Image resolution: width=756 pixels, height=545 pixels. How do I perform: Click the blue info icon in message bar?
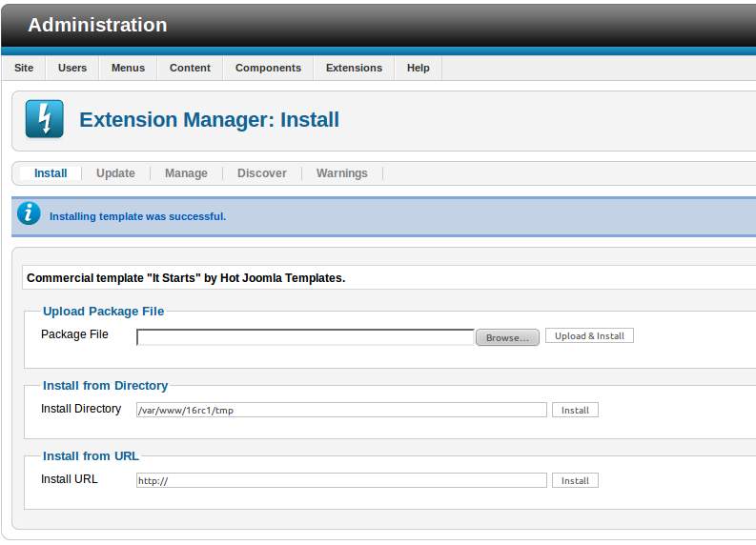click(x=30, y=213)
